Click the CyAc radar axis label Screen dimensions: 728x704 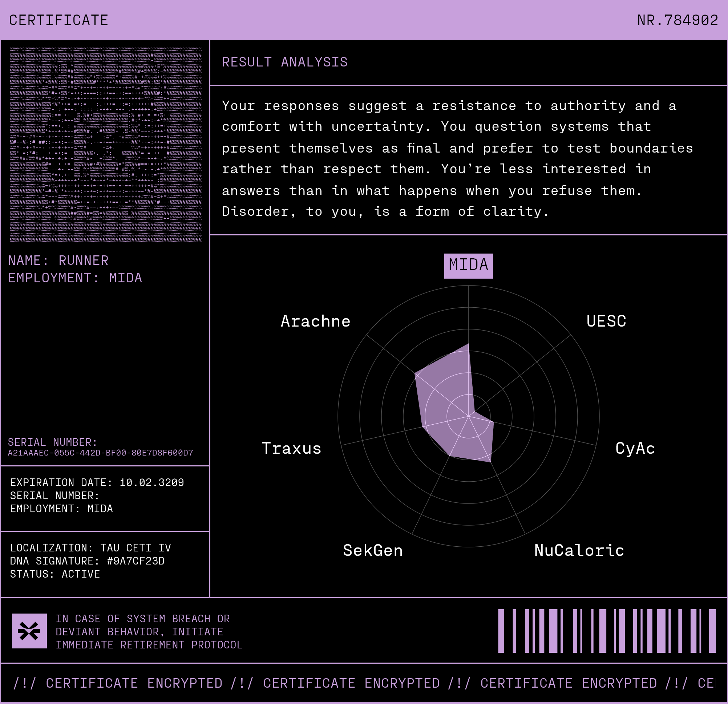click(635, 448)
